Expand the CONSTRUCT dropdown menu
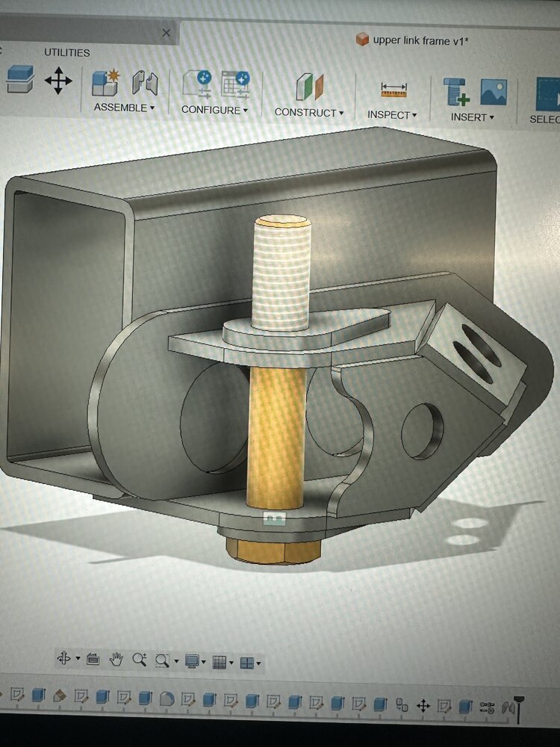The height and width of the screenshot is (747, 560). click(308, 113)
